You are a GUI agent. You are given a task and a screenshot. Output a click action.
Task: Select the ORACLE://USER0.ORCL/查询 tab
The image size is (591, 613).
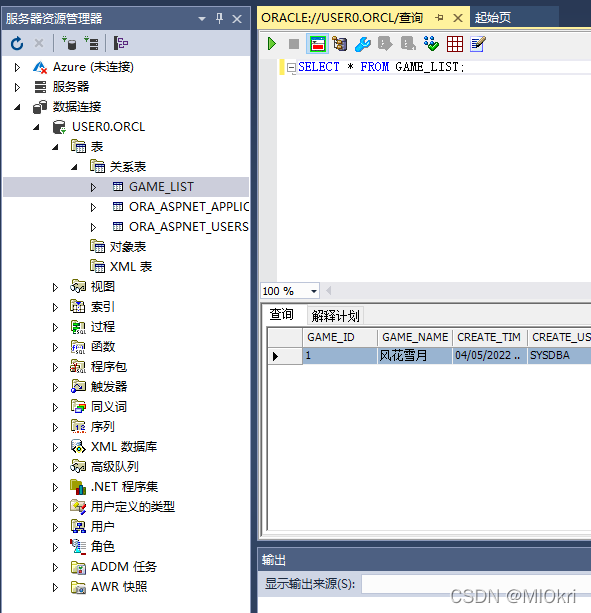(342, 18)
